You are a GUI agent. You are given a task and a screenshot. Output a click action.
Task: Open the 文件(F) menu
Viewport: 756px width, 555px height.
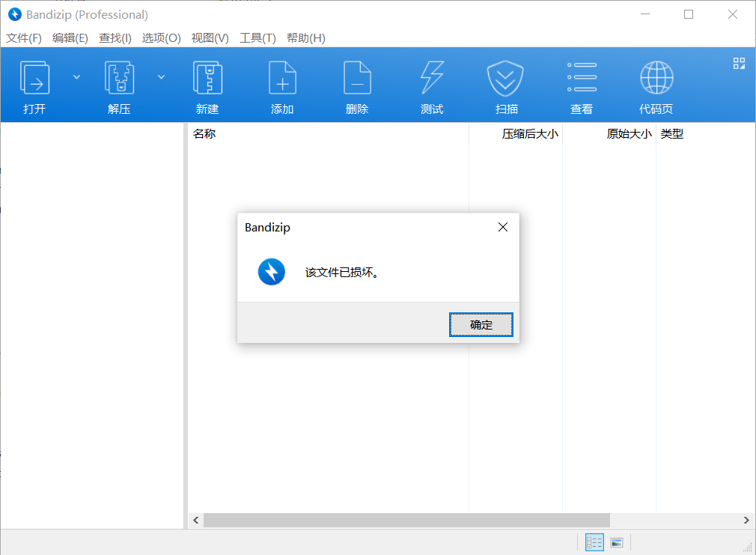[24, 38]
